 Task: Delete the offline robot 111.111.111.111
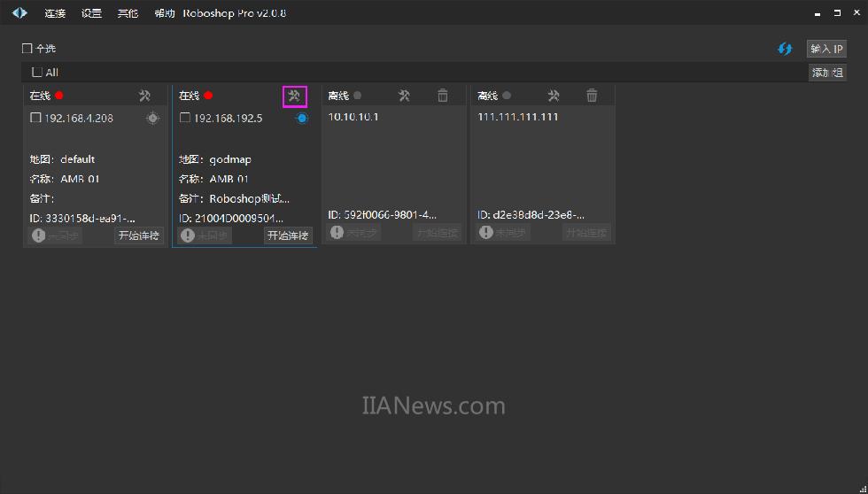click(x=592, y=96)
